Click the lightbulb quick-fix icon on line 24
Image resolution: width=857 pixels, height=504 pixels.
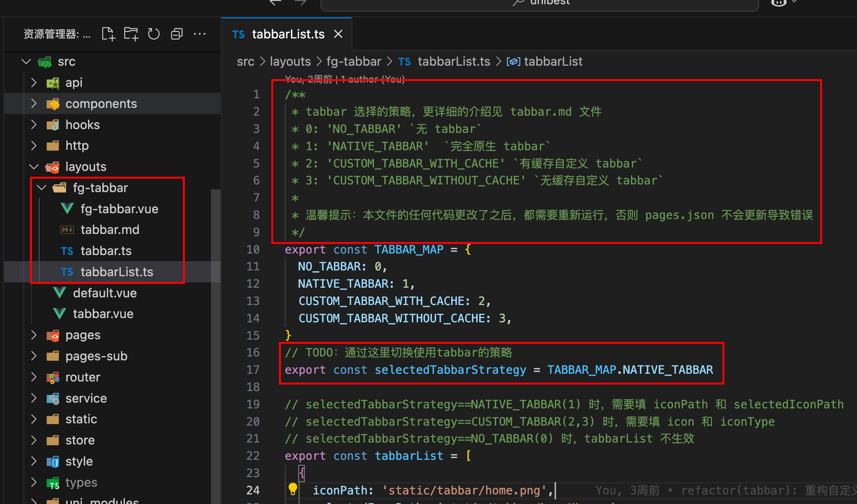pyautogui.click(x=293, y=489)
